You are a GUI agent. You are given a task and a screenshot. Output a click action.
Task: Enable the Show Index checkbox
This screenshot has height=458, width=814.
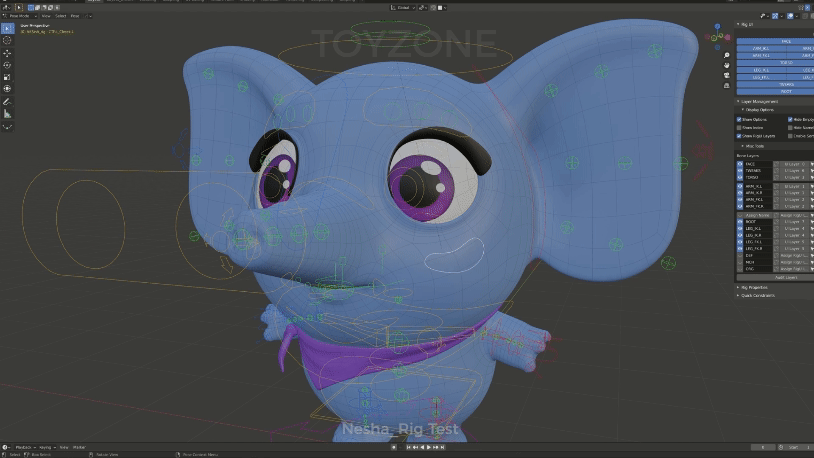pyautogui.click(x=739, y=128)
